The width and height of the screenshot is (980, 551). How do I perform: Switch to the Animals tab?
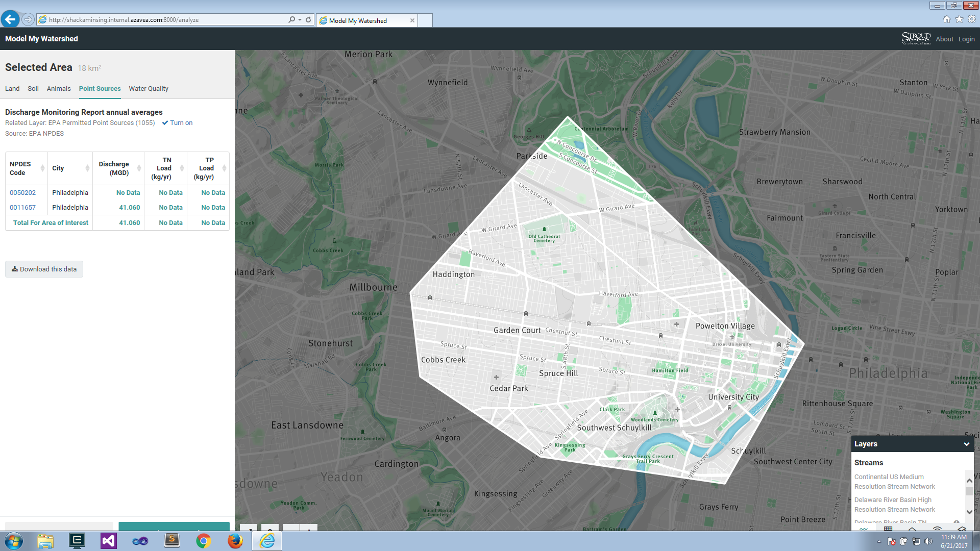coord(59,89)
